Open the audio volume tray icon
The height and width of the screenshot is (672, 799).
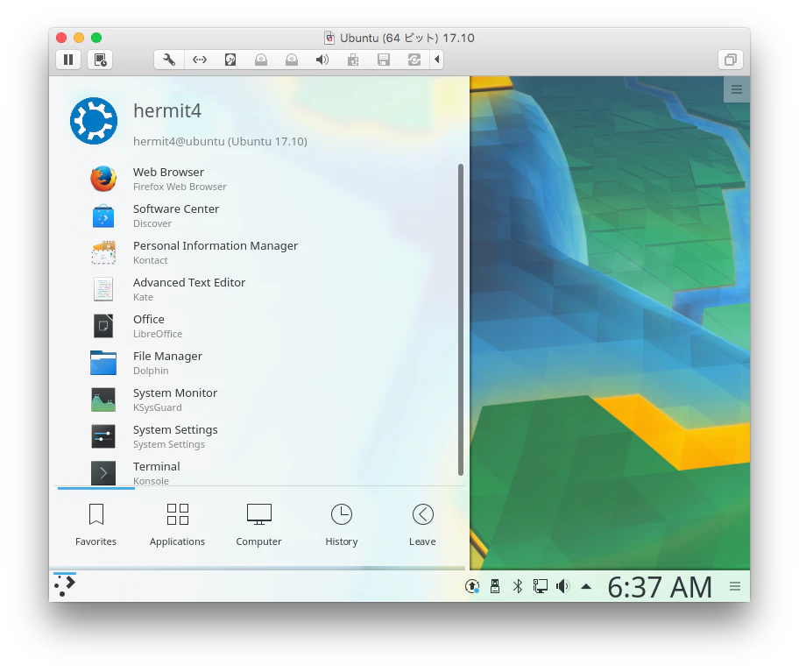[562, 586]
